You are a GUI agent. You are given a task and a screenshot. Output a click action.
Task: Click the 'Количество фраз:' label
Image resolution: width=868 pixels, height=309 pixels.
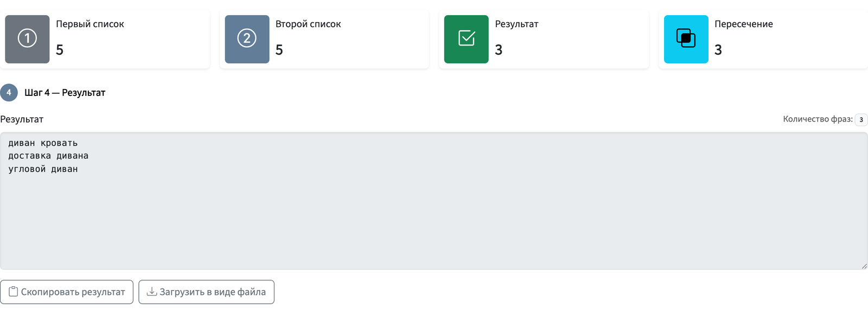818,119
